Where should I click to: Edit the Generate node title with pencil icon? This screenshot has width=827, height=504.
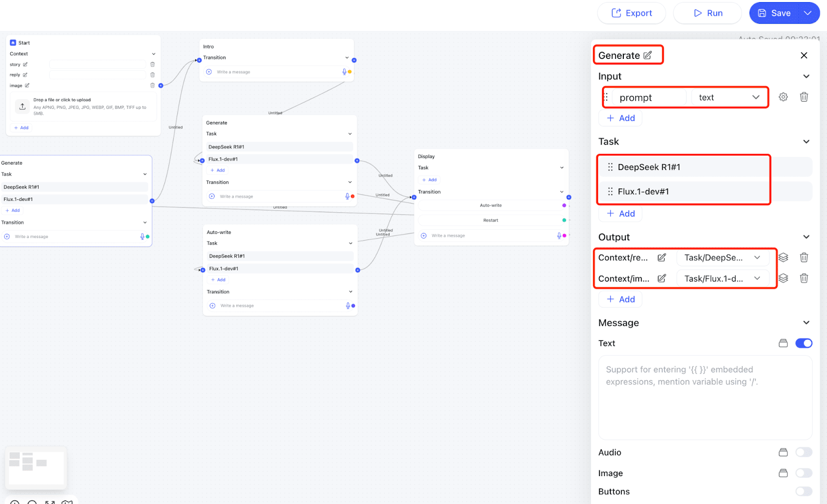648,55
